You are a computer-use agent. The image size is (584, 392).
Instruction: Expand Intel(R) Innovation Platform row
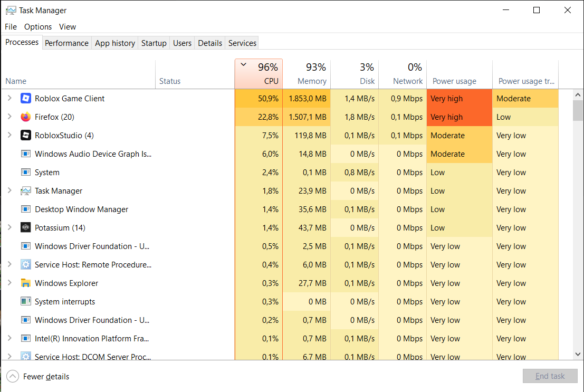coord(9,338)
